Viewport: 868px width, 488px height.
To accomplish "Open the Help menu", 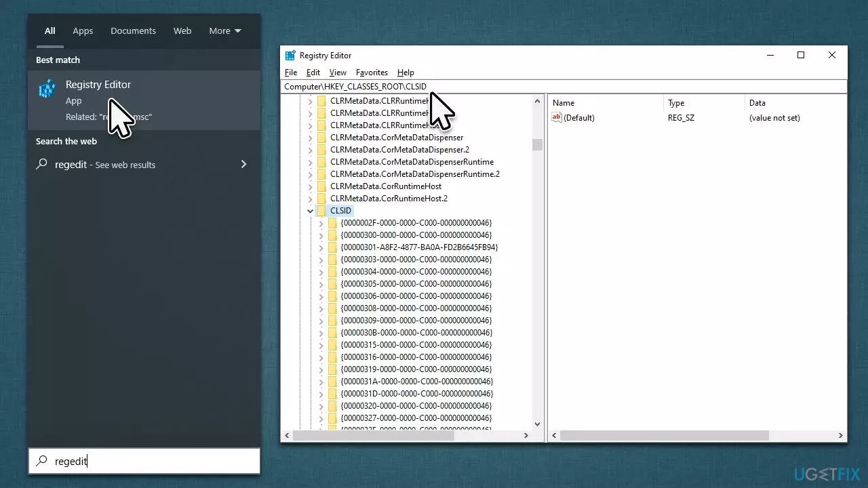I will pos(406,73).
